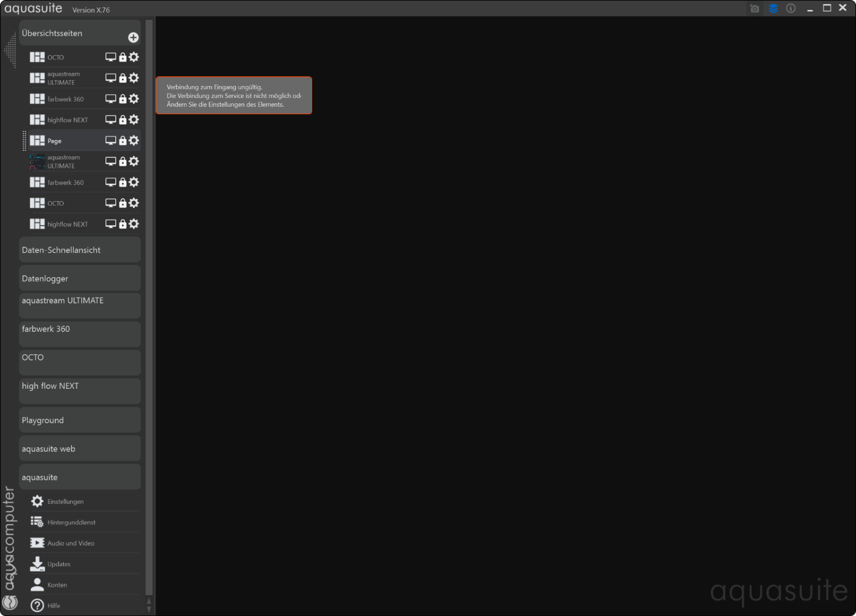856x616 pixels.
Task: Open the screenshot camera icon in title bar
Action: 754,8
